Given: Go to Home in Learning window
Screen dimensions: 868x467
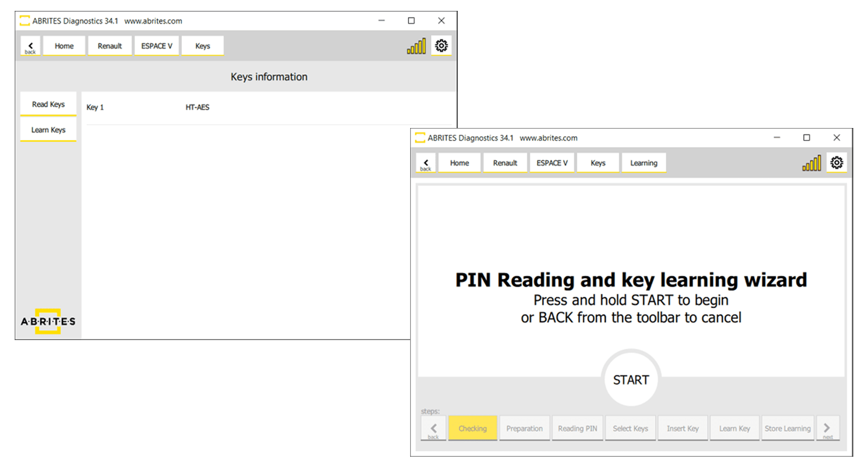Looking at the screenshot, I should 459,163.
